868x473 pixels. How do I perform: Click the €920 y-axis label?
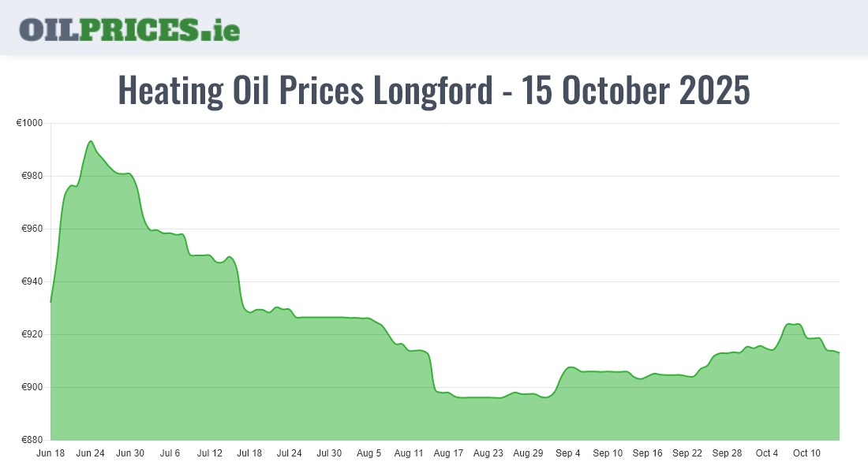pyautogui.click(x=33, y=334)
